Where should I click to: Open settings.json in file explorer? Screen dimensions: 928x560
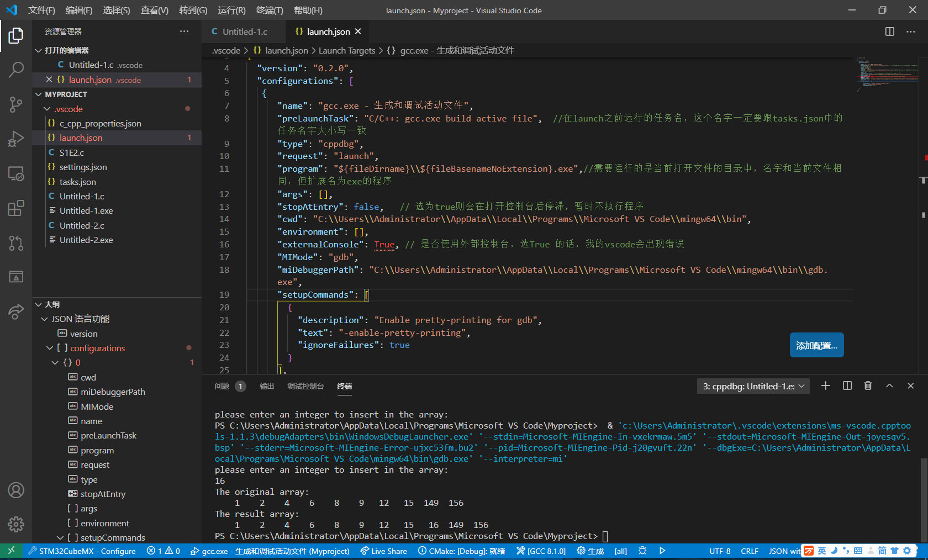pos(117,167)
